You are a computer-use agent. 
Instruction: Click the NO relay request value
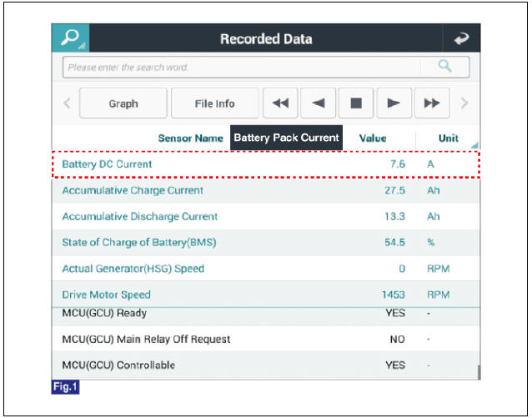pyautogui.click(x=397, y=340)
